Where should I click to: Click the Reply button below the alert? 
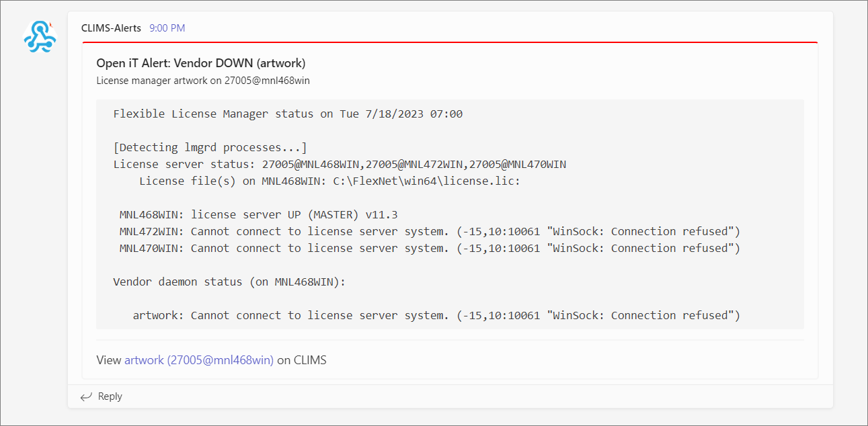pyautogui.click(x=102, y=396)
